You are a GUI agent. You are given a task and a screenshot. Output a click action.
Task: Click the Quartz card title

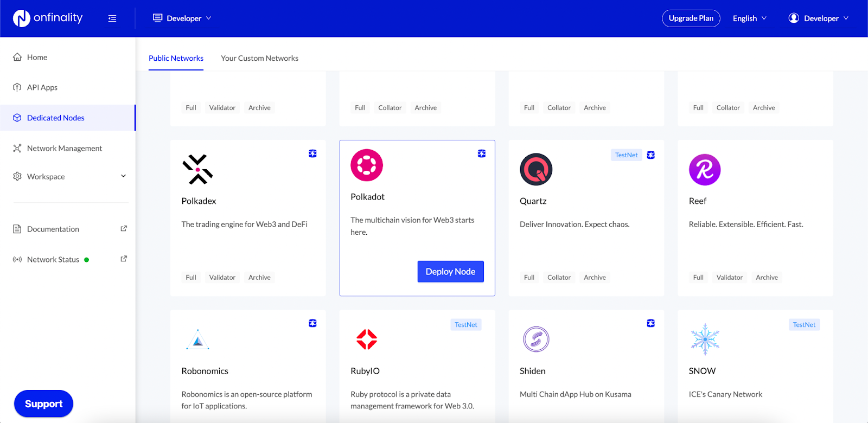point(533,201)
